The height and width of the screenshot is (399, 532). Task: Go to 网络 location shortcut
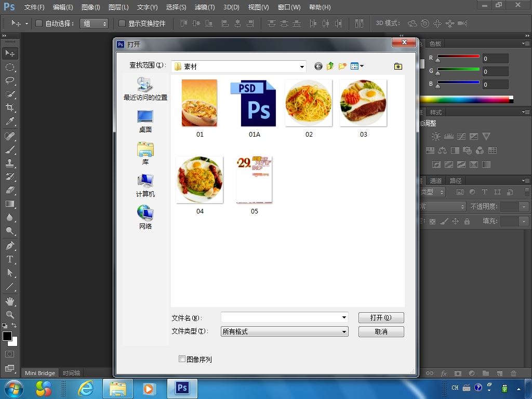tap(145, 218)
